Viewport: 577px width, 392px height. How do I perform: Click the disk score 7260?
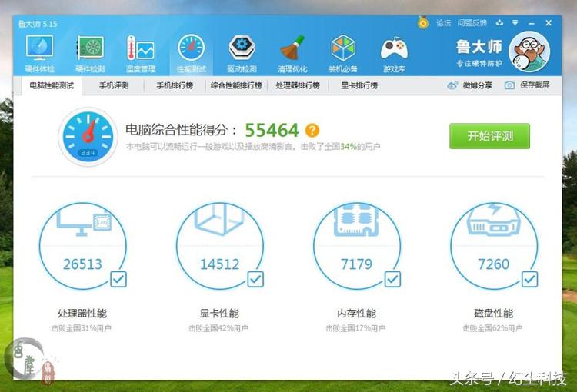click(x=493, y=264)
